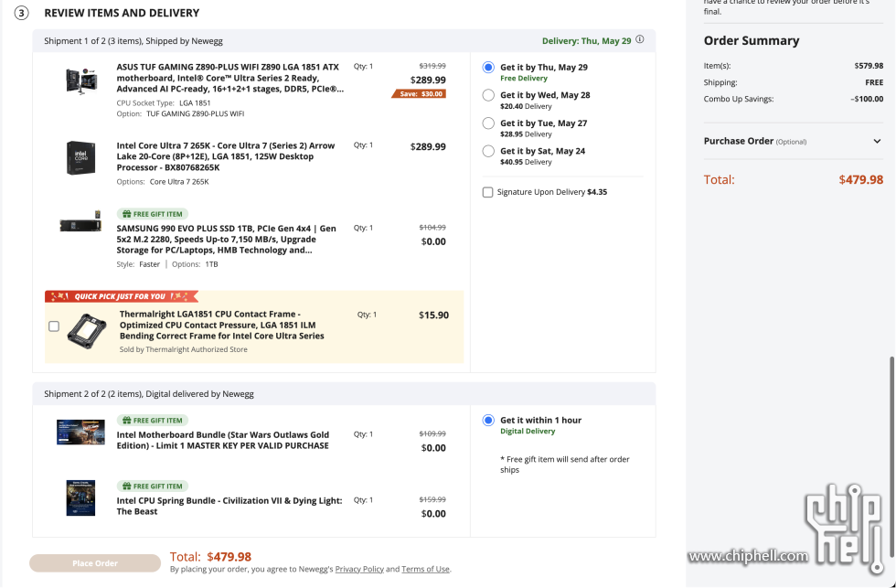Screen dimensions: 896x588
Task: Click the Order Summary Total $479.98
Action: point(860,180)
